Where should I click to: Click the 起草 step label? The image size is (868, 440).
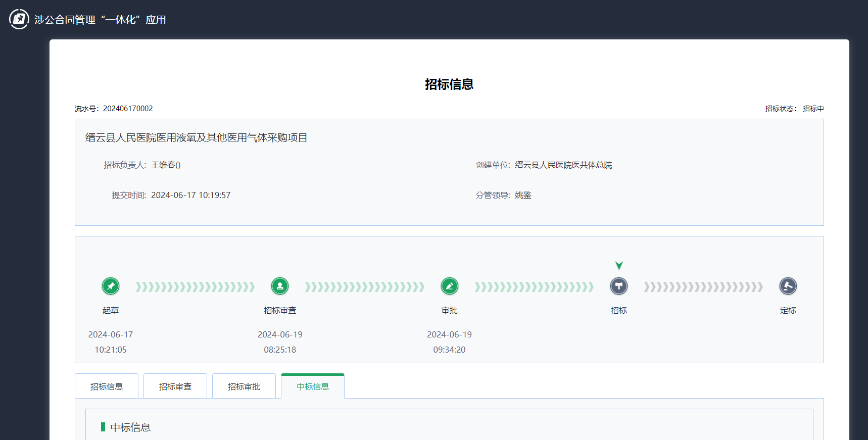click(111, 310)
